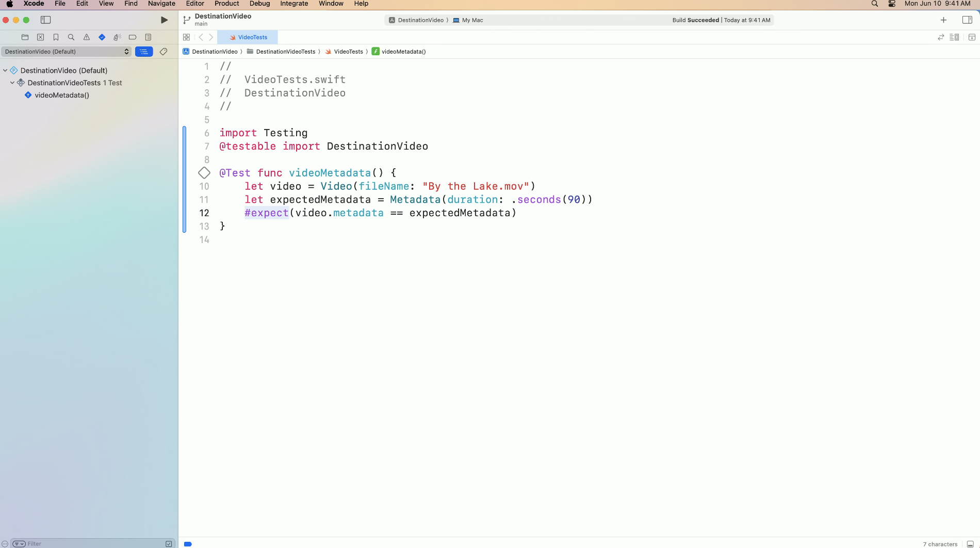Open the DestinationVideo scheme selector
Viewport: 980px width, 548px height.
click(416, 20)
